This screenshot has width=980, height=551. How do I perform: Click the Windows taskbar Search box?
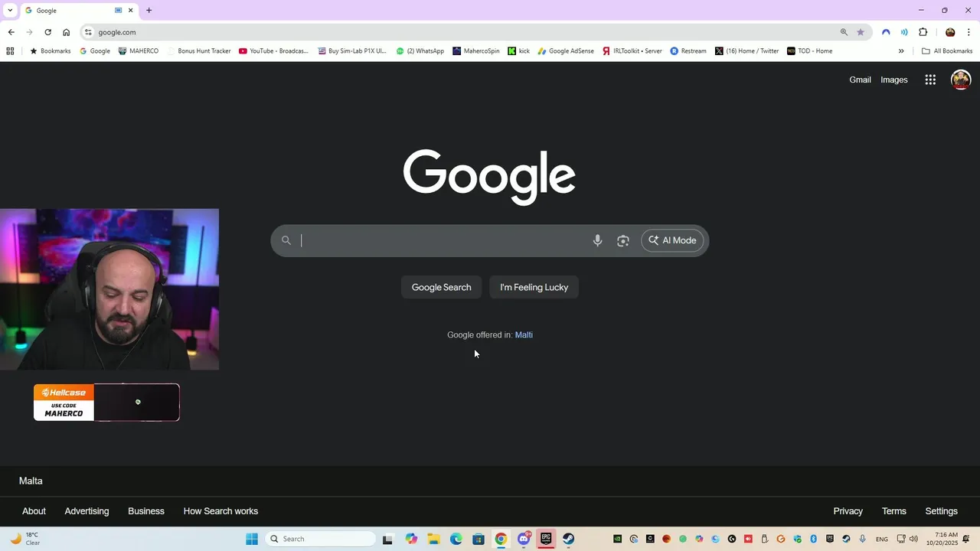pyautogui.click(x=322, y=539)
